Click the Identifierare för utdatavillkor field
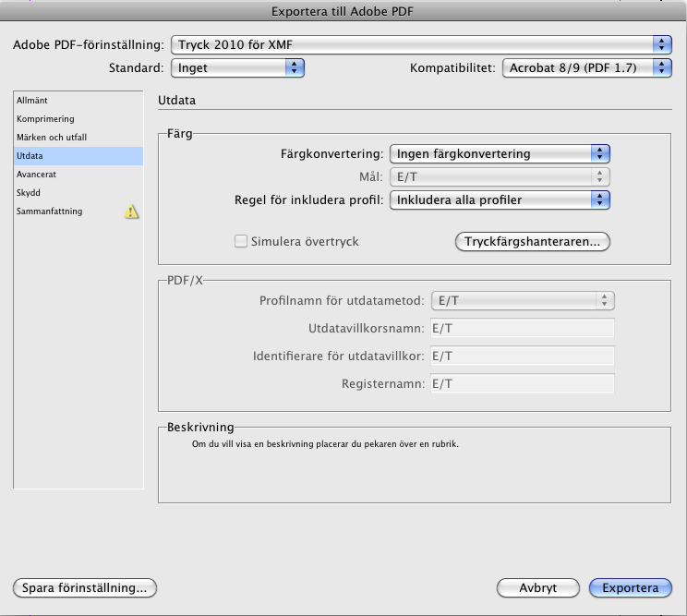 pyautogui.click(x=523, y=356)
